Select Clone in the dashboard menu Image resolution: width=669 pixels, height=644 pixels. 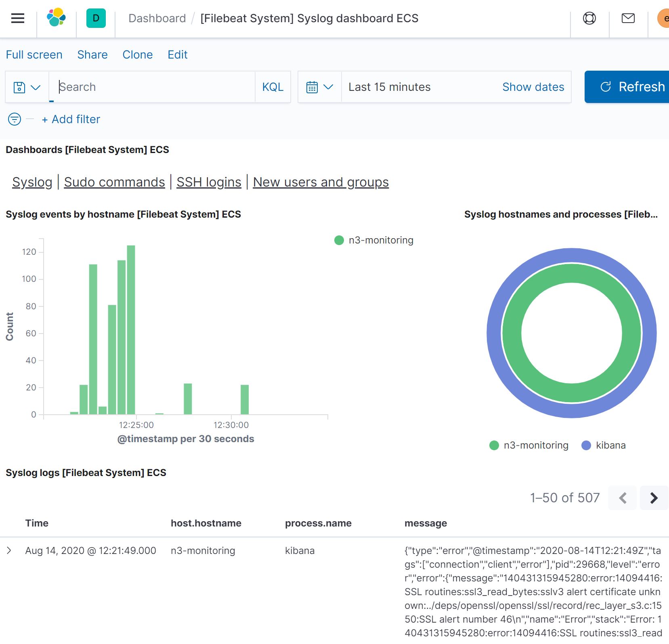point(138,55)
